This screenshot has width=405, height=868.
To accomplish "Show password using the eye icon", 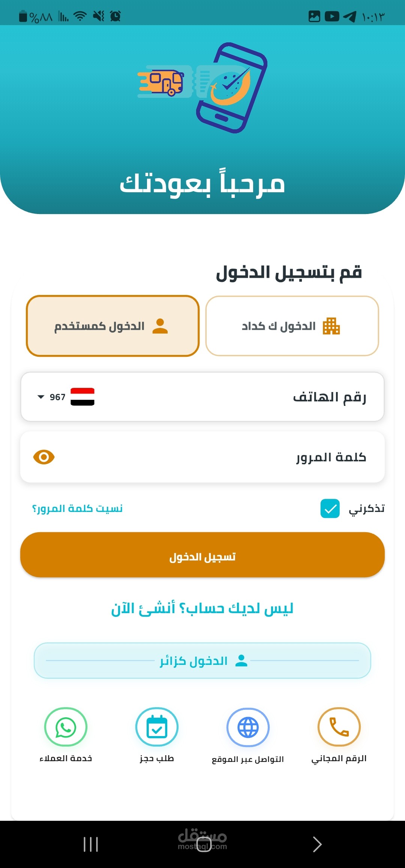I will [44, 457].
